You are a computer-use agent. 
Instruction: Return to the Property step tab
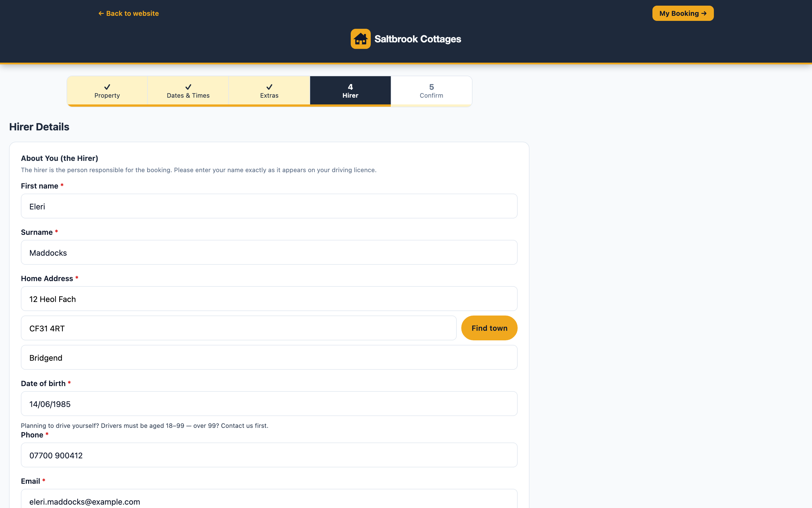pos(107,91)
